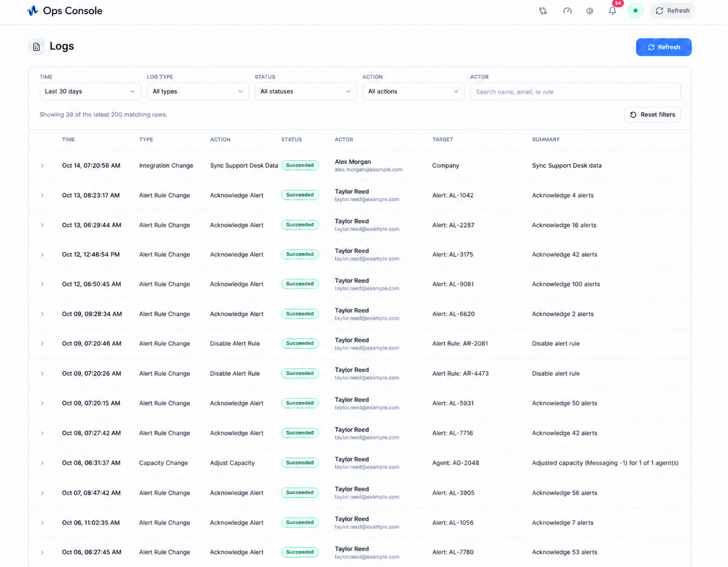Expand the Oct 09, 07:20:15 AM log row
This screenshot has width=728, height=567.
pos(42,403)
